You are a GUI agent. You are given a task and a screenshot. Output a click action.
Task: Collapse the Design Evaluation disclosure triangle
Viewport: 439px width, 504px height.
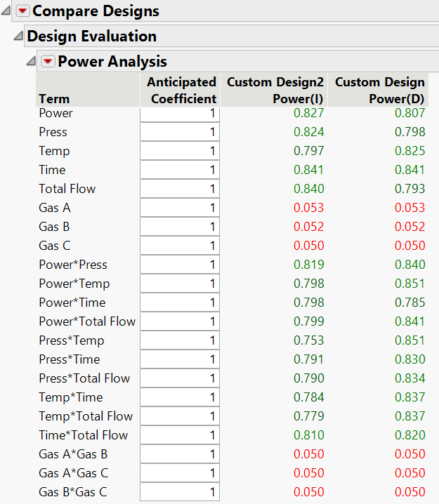18,36
